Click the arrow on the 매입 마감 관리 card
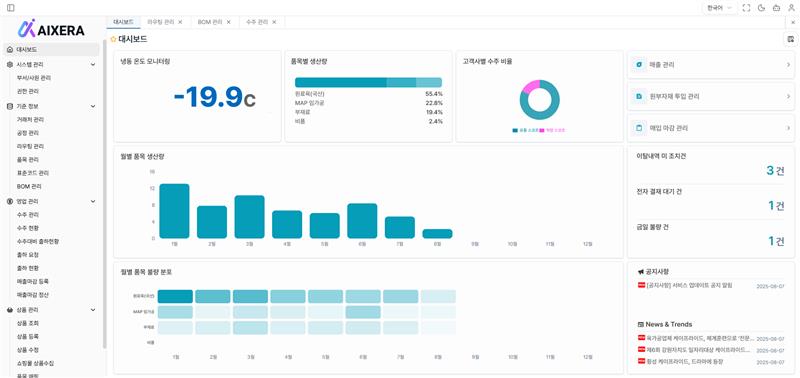Viewport: 800px width, 378px height. (788, 128)
